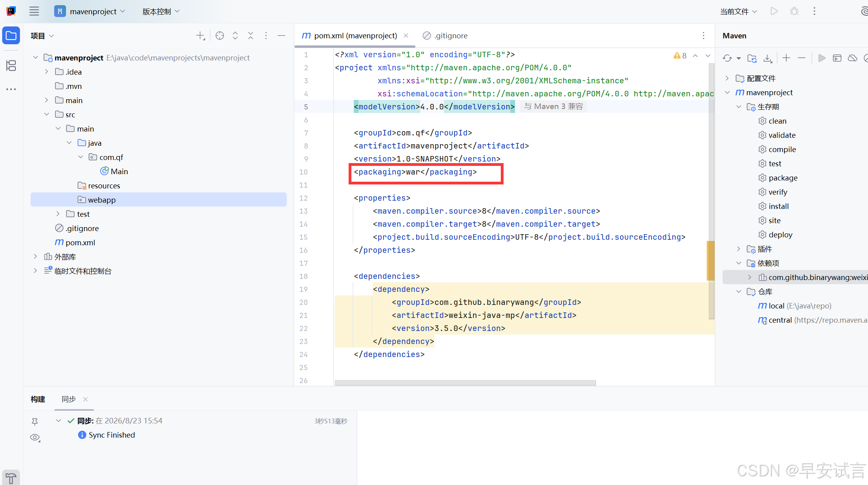Expand the test folder under src
This screenshot has height=485, width=868.
click(x=58, y=214)
